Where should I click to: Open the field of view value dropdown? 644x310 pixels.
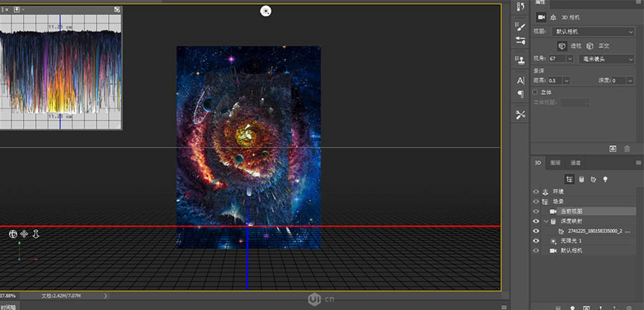pos(570,59)
